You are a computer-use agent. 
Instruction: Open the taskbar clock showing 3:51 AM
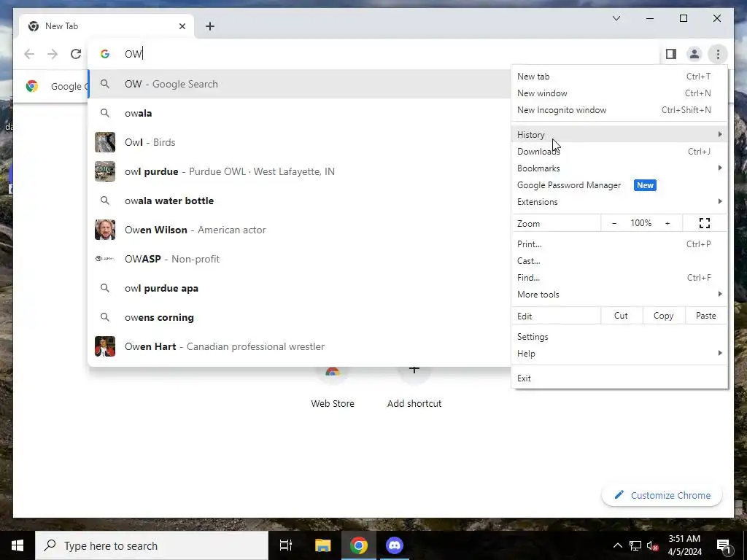click(684, 545)
